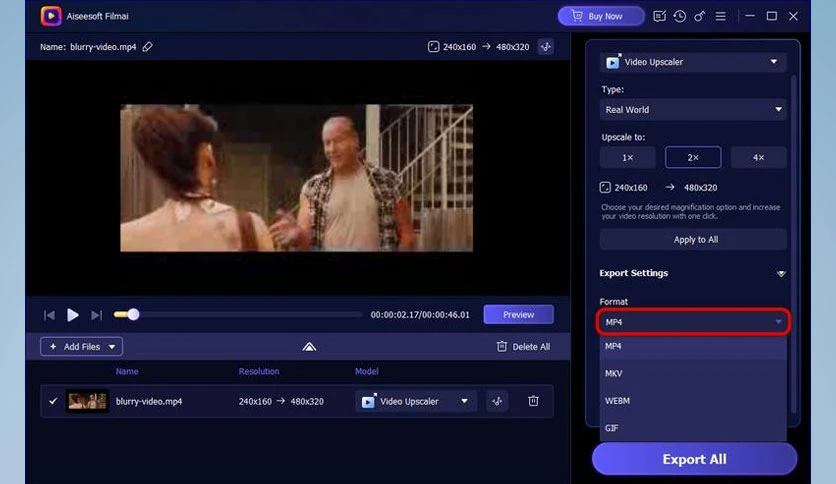Click the resolution icon beside 240x160 in right panel

605,187
